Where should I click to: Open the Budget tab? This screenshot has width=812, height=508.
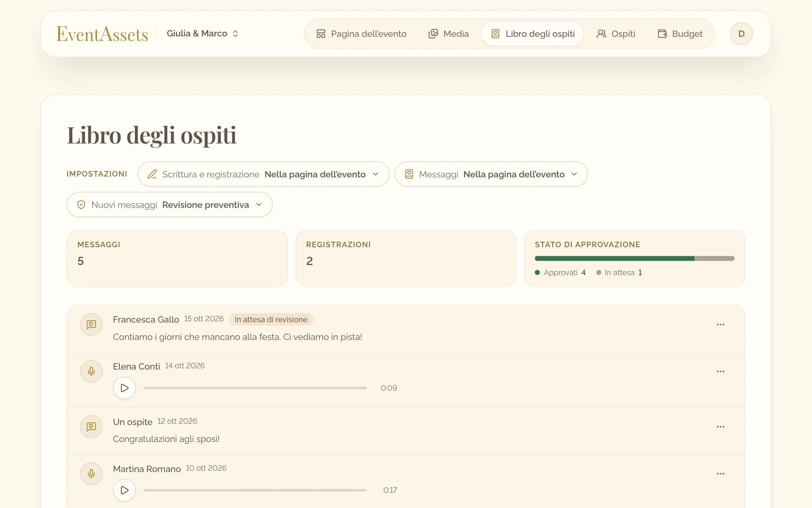680,34
